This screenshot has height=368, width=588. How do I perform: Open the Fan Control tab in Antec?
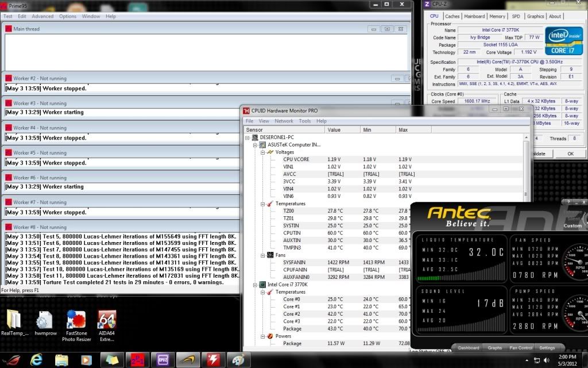521,348
